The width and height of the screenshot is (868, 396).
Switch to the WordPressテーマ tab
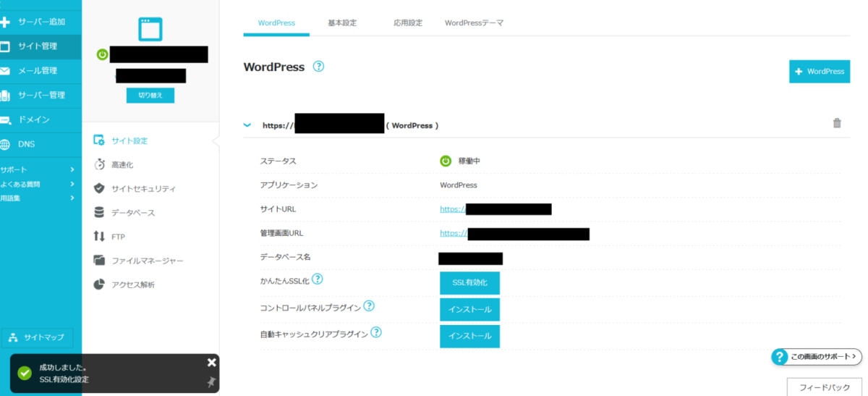(474, 23)
